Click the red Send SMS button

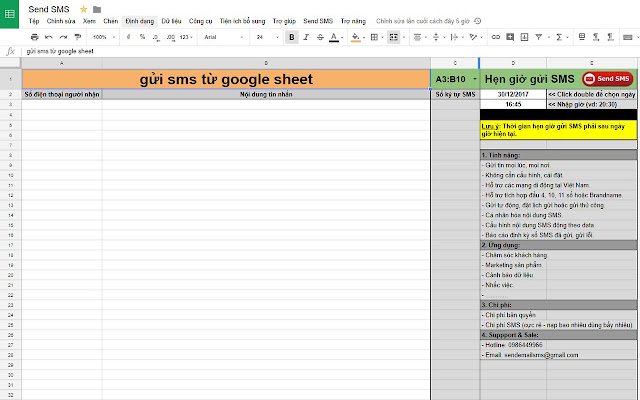click(607, 79)
